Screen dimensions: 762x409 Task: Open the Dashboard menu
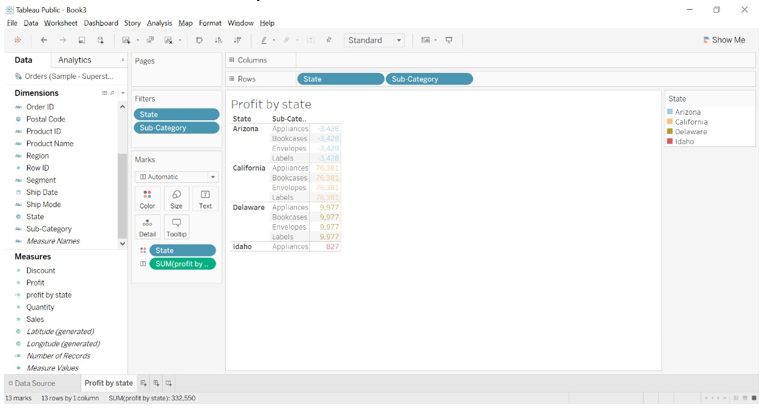coord(101,23)
